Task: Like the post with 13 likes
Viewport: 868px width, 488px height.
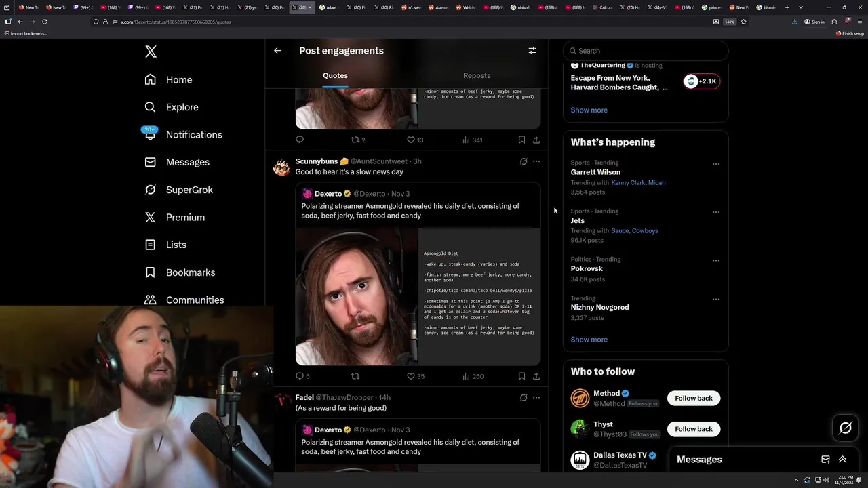Action: (x=415, y=140)
